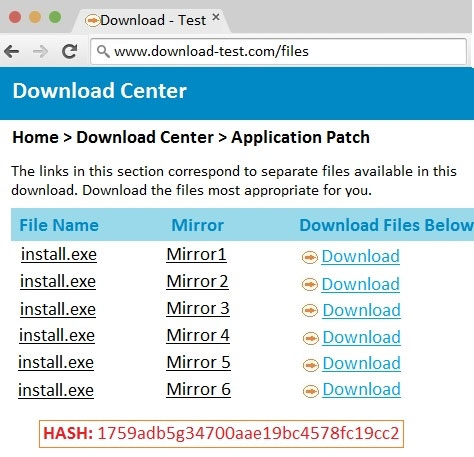The image size is (474, 457).
Task: Click the orange arrow icon beside Mirror 3 Download
Action: point(310,311)
